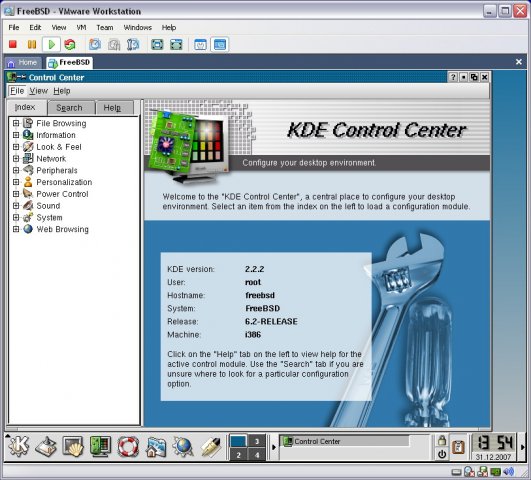
Task: Suspend the VM with the pause icon
Action: tap(32, 44)
